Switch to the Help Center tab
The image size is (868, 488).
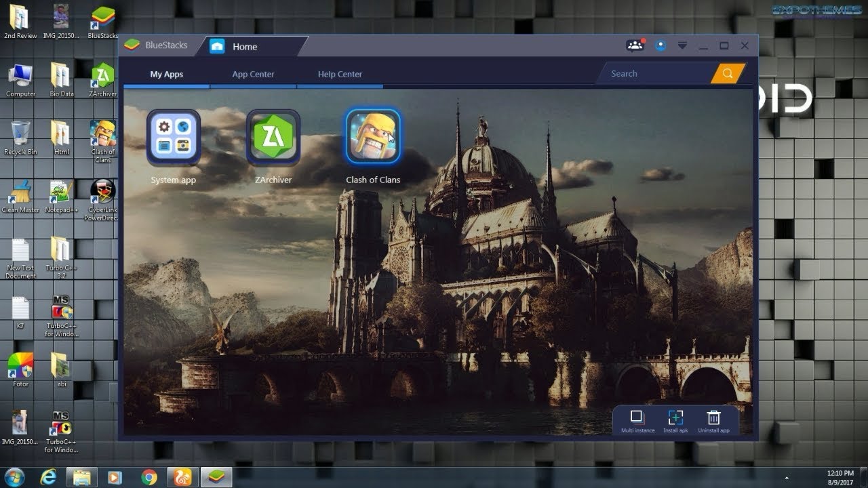tap(340, 75)
